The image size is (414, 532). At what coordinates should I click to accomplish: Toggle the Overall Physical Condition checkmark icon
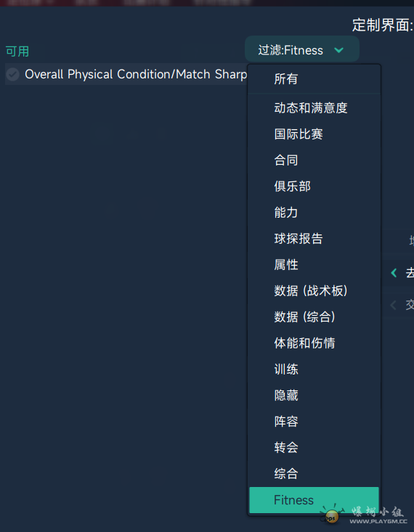[x=13, y=74]
